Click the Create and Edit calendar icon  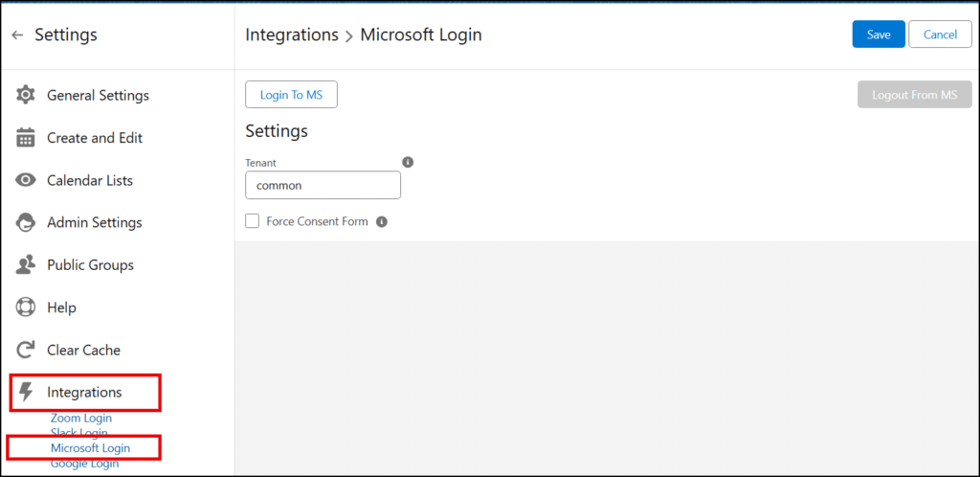coord(26,138)
